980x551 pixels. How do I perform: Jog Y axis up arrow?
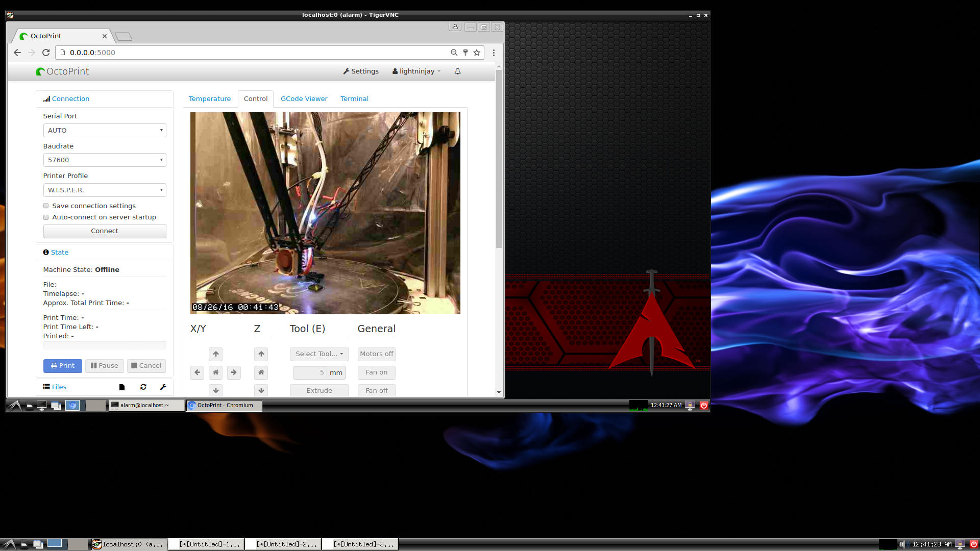tap(216, 354)
